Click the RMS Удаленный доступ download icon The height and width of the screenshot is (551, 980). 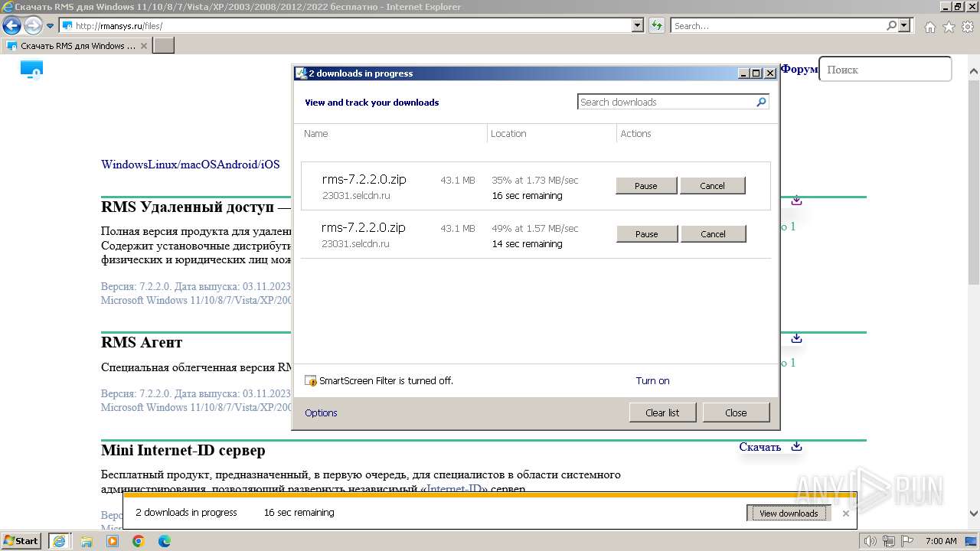coord(796,200)
